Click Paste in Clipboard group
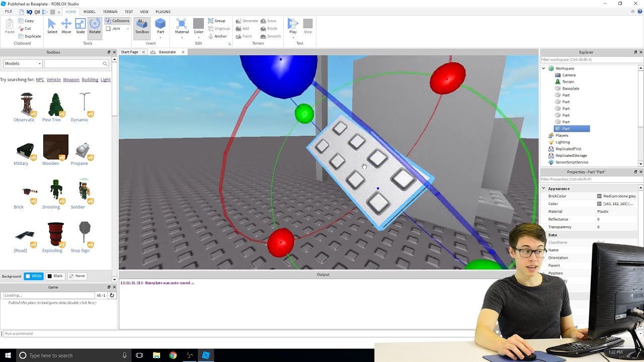644x362 pixels. click(x=10, y=26)
